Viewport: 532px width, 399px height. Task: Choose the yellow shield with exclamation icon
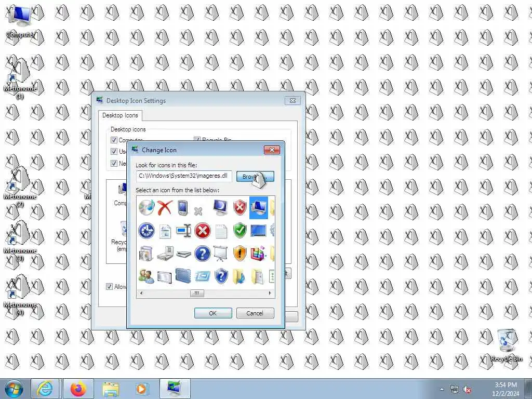pos(240,254)
